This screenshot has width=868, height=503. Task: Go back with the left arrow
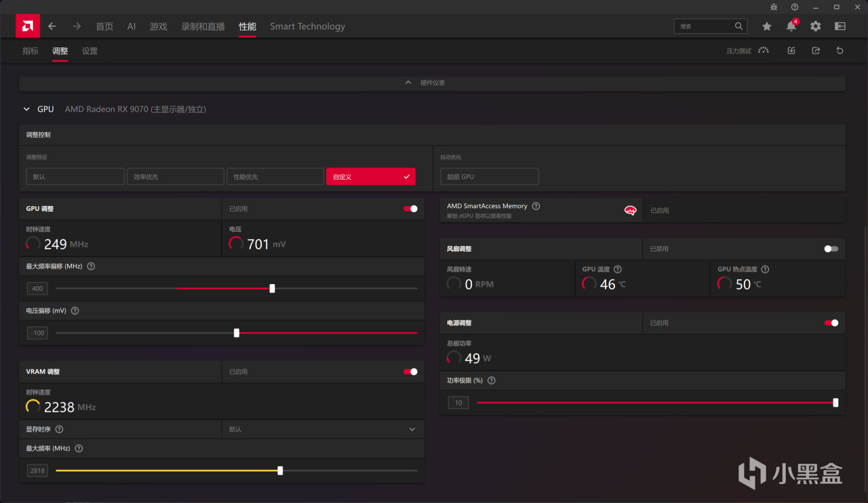[x=52, y=26]
